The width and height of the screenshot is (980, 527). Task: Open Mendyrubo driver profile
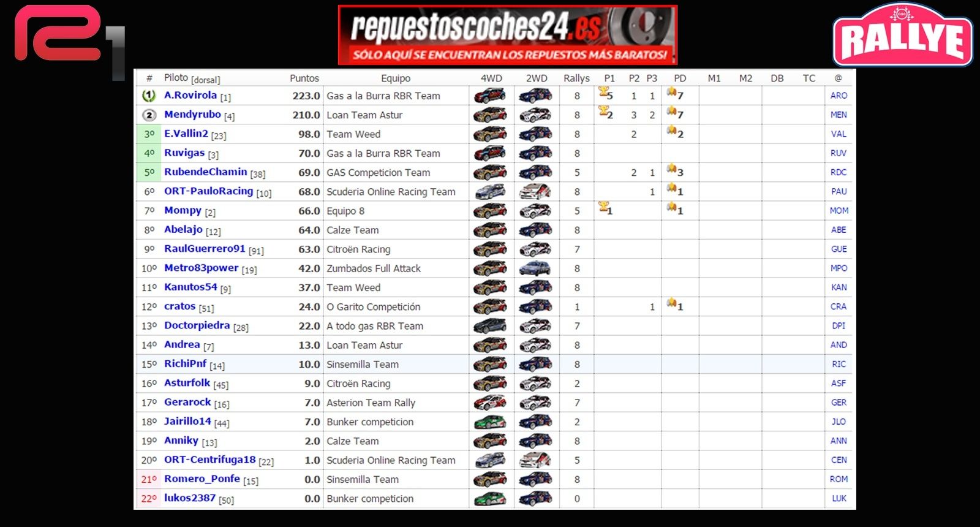(192, 115)
